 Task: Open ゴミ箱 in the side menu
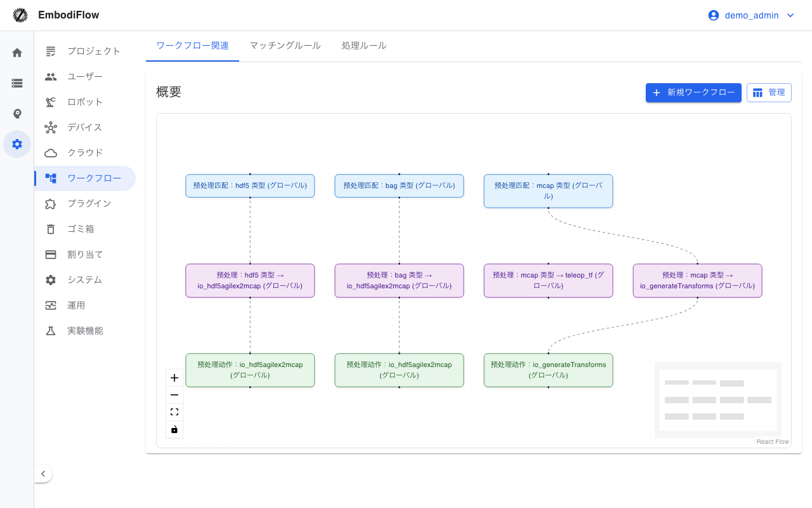click(85, 229)
